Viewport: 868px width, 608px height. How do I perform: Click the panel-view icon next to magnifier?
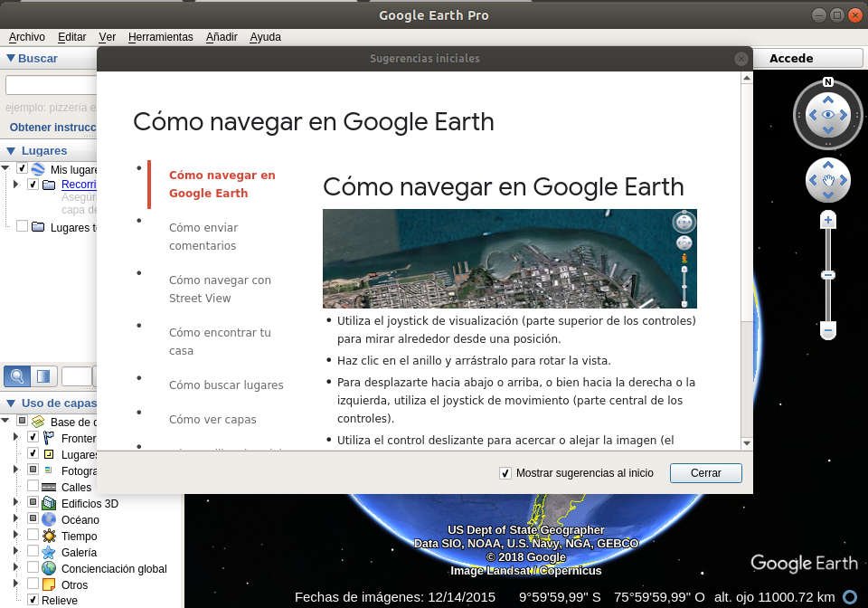click(x=43, y=376)
